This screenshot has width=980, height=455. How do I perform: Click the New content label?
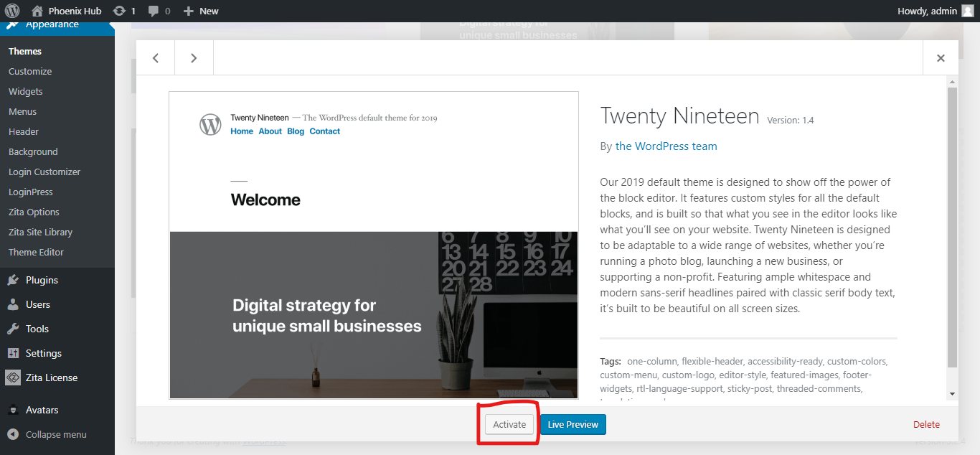pos(209,11)
